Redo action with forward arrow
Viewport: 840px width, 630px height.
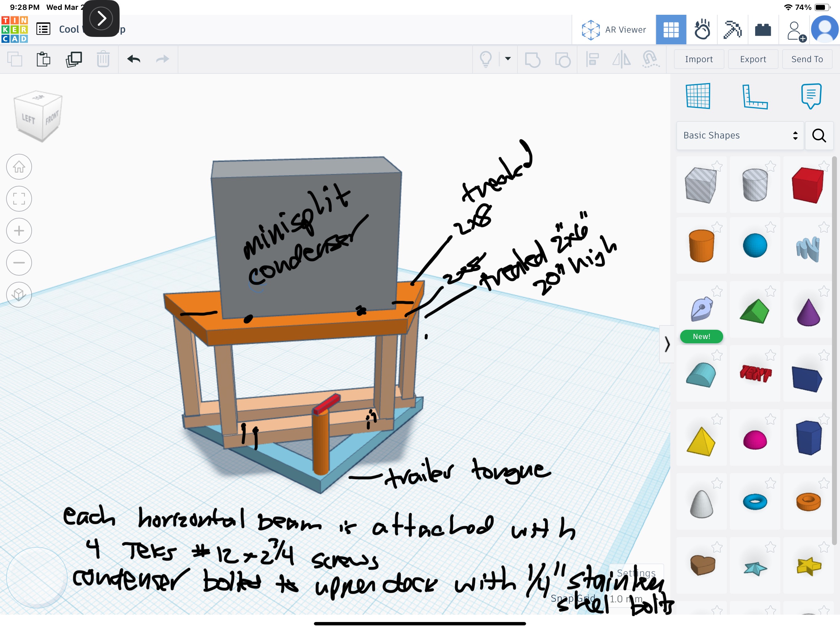pyautogui.click(x=163, y=59)
